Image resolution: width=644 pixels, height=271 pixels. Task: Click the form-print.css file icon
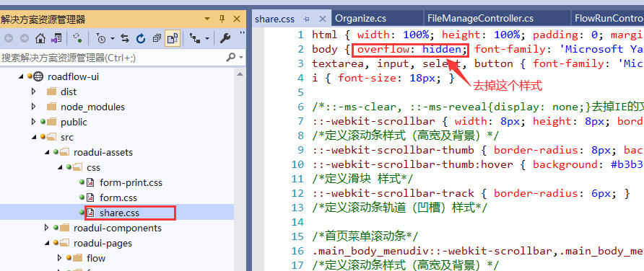pyautogui.click(x=90, y=182)
